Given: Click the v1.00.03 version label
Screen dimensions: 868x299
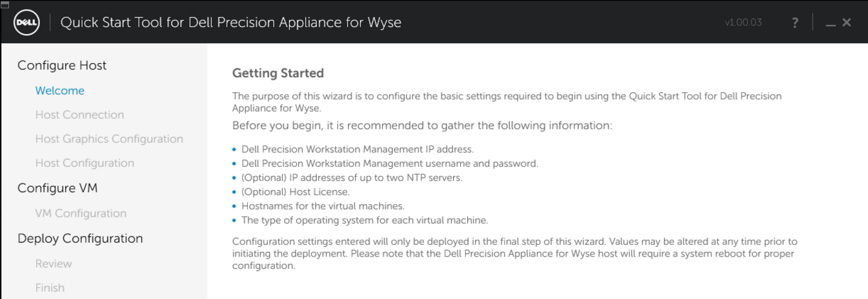Looking at the screenshot, I should coord(743,23).
